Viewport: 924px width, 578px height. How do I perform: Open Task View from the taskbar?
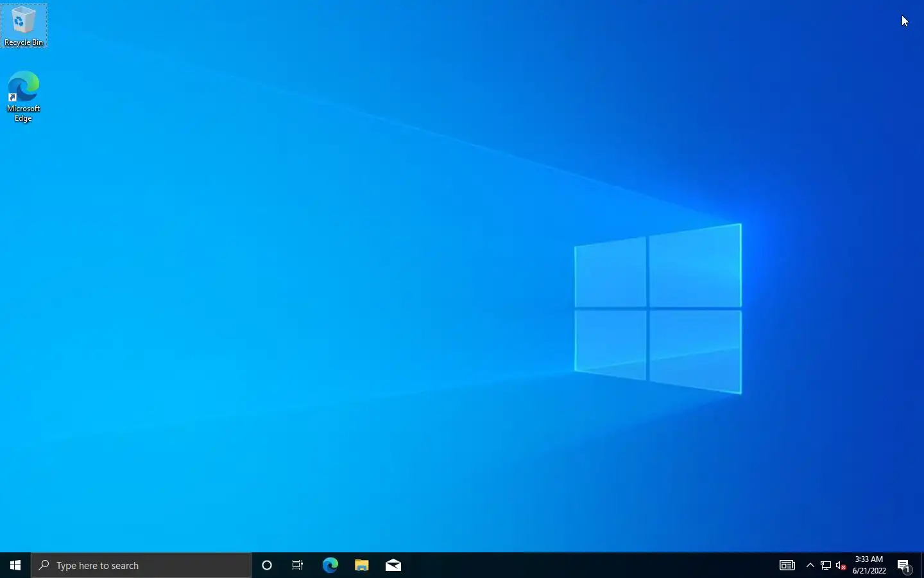[x=298, y=565]
